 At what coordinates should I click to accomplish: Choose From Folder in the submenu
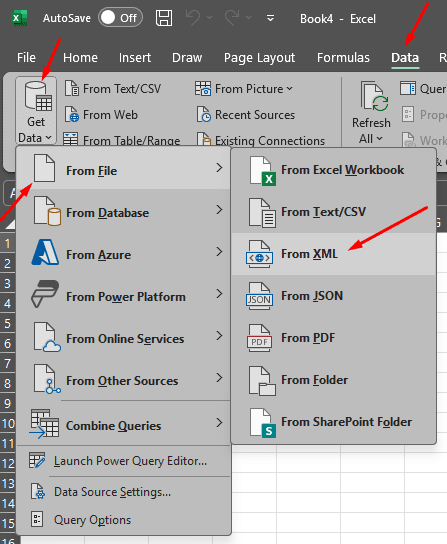coord(334,380)
